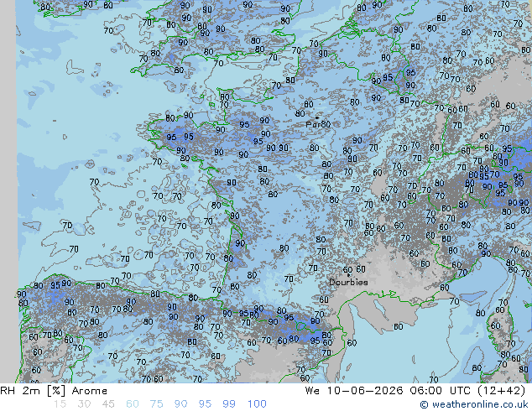The image size is (532, 411).
Task: Select the 100 legend value
Action: point(257,403)
